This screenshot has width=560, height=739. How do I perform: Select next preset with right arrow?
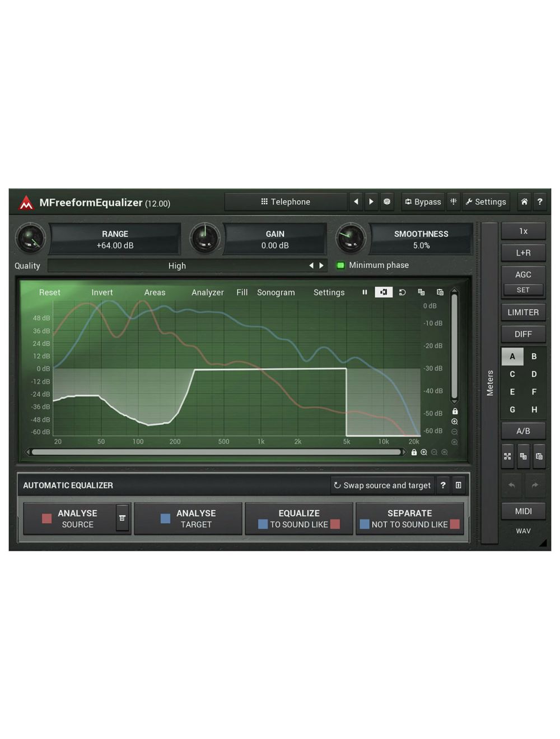point(371,202)
